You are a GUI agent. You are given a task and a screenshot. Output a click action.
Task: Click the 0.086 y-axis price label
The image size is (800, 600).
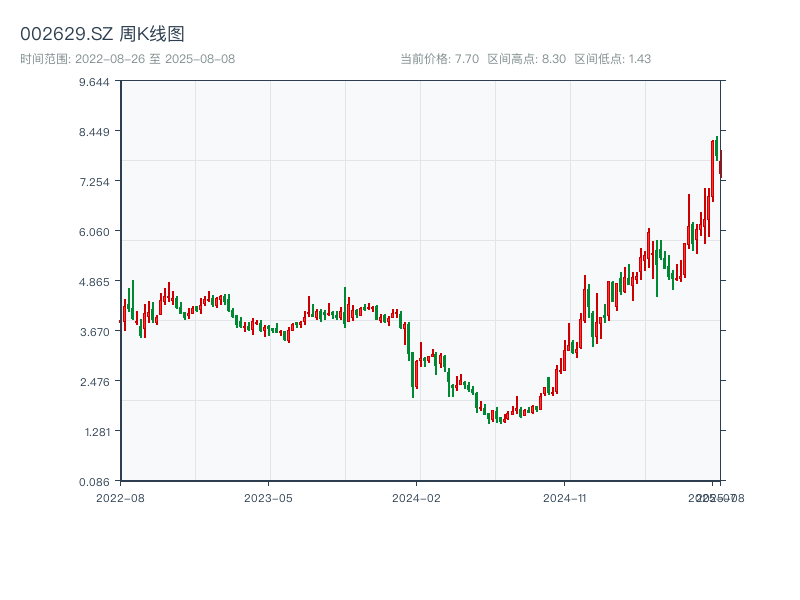click(95, 481)
